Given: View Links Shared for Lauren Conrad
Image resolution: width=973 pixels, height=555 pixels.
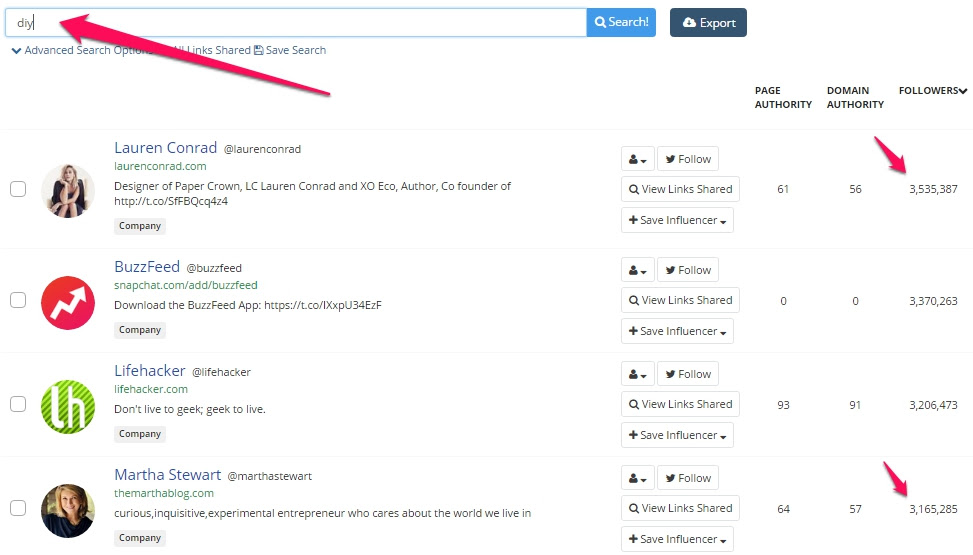Looking at the screenshot, I should click(x=680, y=189).
